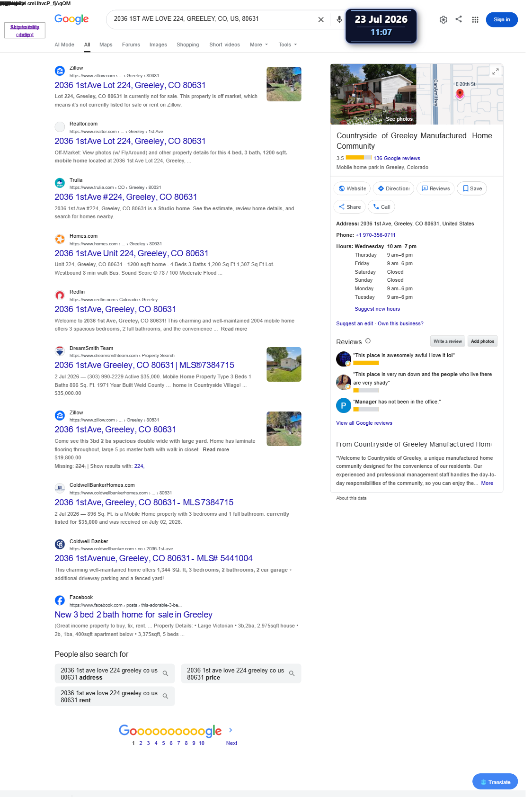Click the first Zillow result thumbnail
Image resolution: width=532 pixels, height=797 pixels.
pos(284,84)
